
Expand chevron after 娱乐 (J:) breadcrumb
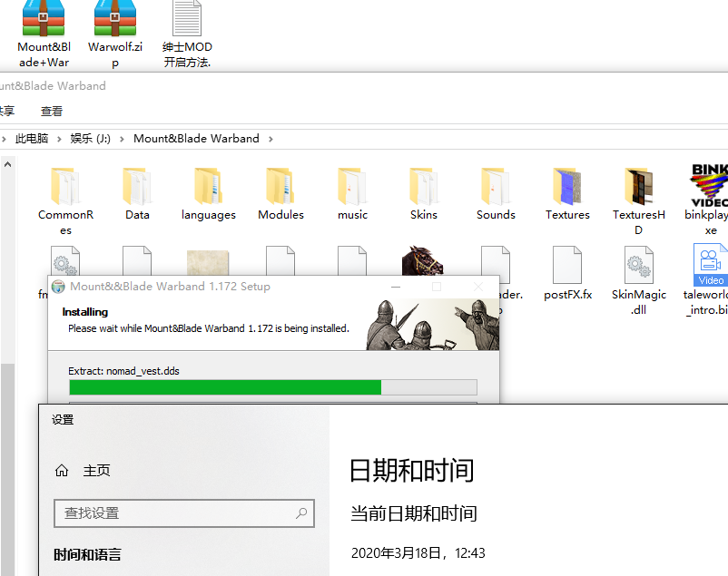coord(122,139)
